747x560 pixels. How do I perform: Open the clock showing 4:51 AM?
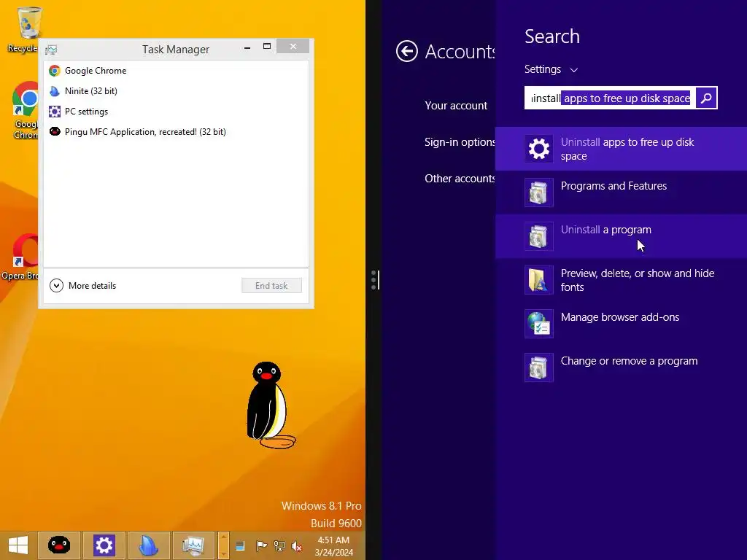point(333,546)
